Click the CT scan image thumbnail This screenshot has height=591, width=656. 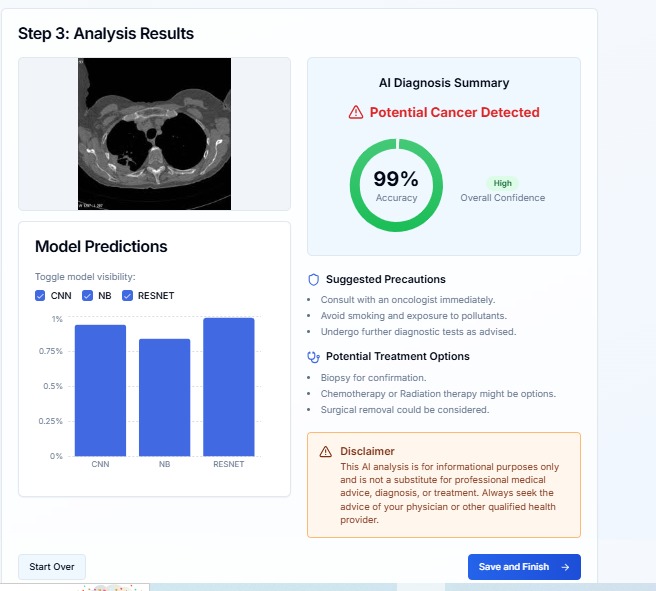coord(154,133)
